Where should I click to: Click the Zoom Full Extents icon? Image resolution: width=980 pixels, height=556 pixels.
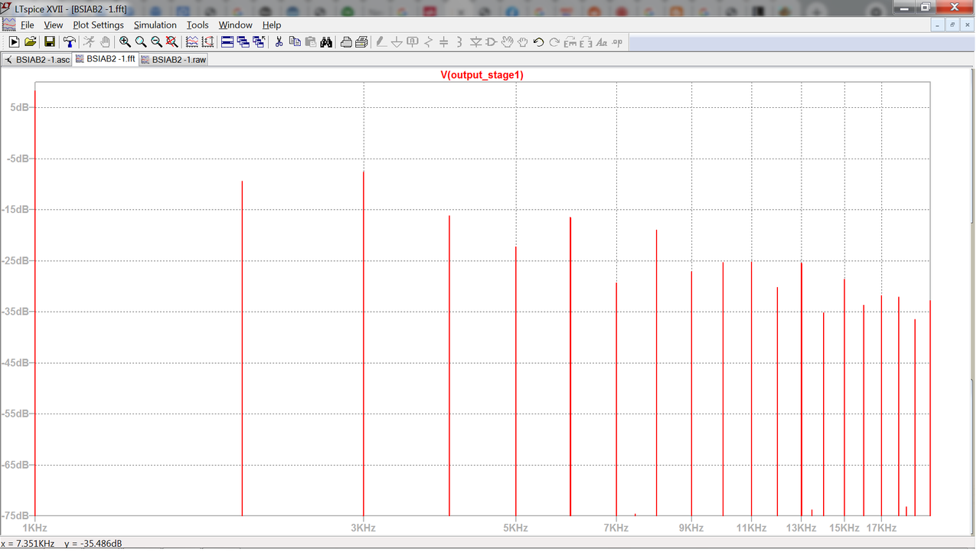172,42
